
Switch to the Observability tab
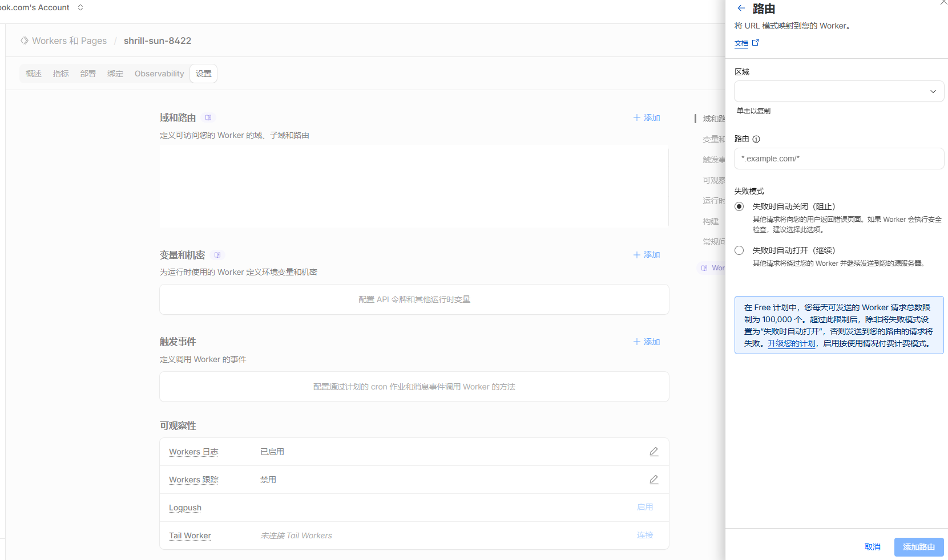[159, 74]
